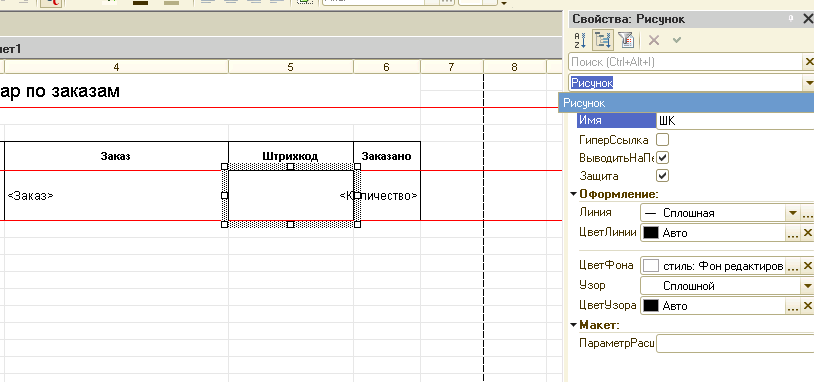
Task: Click the ПараметрРасшифровки input field
Action: 735,344
